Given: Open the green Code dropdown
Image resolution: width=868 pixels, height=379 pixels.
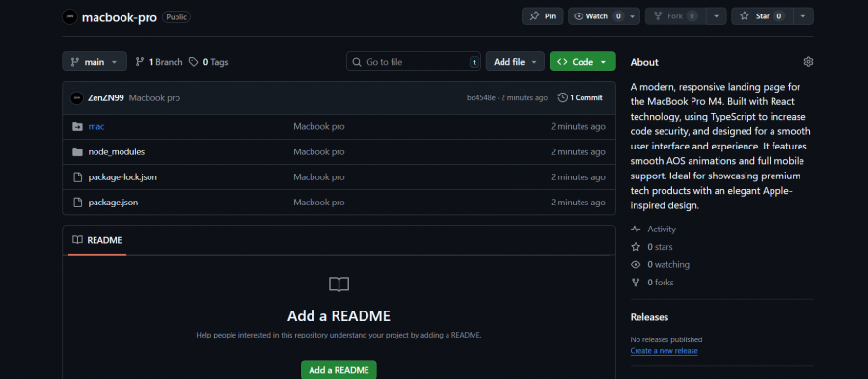Looking at the screenshot, I should pyautogui.click(x=583, y=62).
